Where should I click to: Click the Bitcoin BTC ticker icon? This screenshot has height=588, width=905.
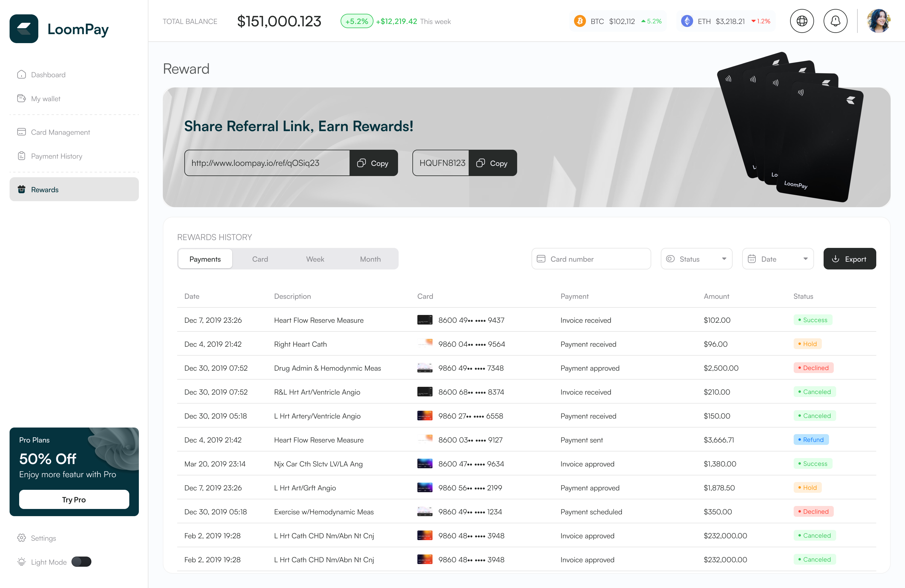click(579, 21)
